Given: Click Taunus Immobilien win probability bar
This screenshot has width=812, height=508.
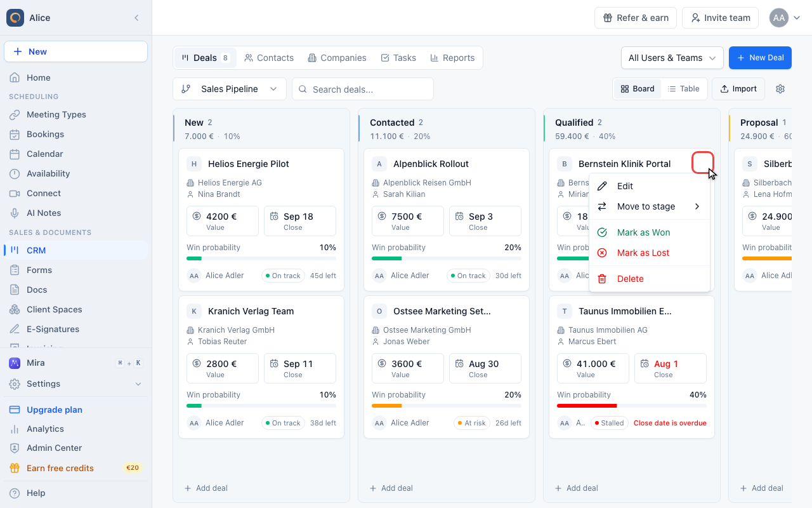Looking at the screenshot, I should 632,406.
